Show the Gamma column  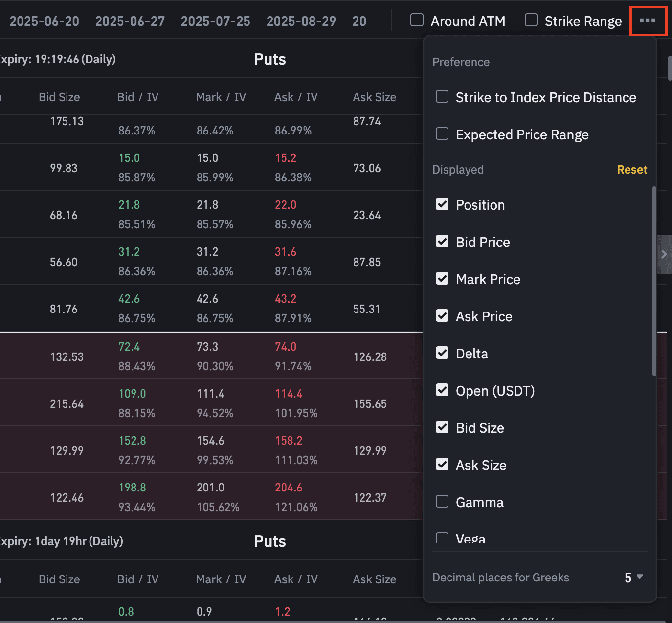pyautogui.click(x=442, y=502)
